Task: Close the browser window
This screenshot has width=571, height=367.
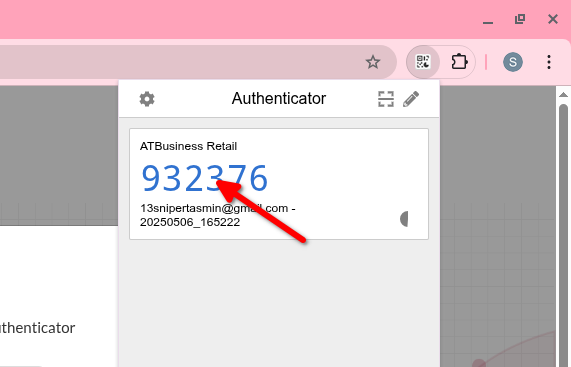Action: pyautogui.click(x=553, y=19)
